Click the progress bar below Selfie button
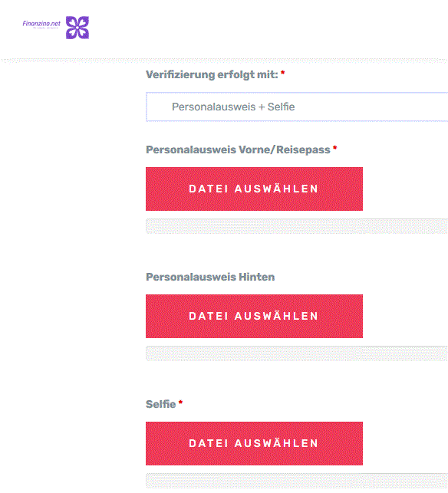 297,481
